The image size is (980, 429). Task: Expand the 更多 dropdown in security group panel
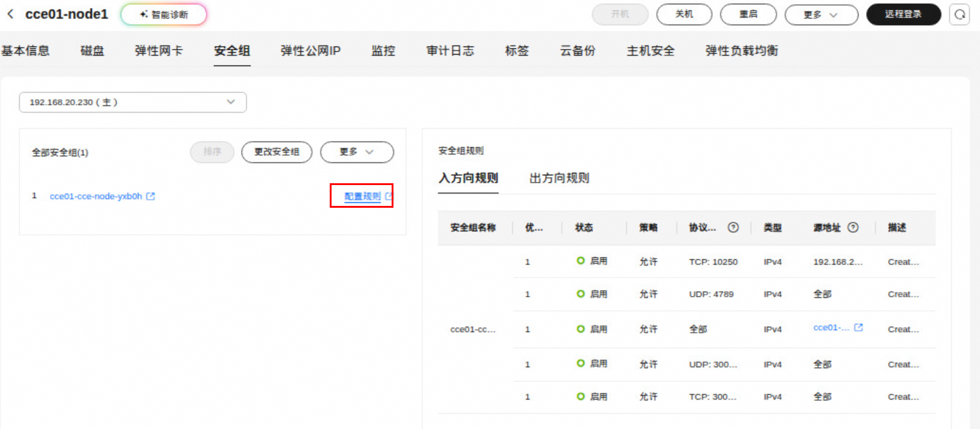pos(357,152)
